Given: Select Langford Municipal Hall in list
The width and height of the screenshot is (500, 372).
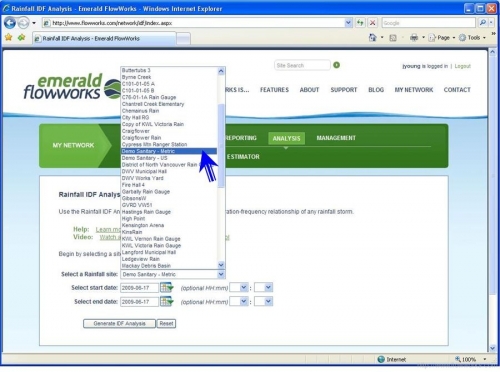Looking at the screenshot, I should pos(169,252).
